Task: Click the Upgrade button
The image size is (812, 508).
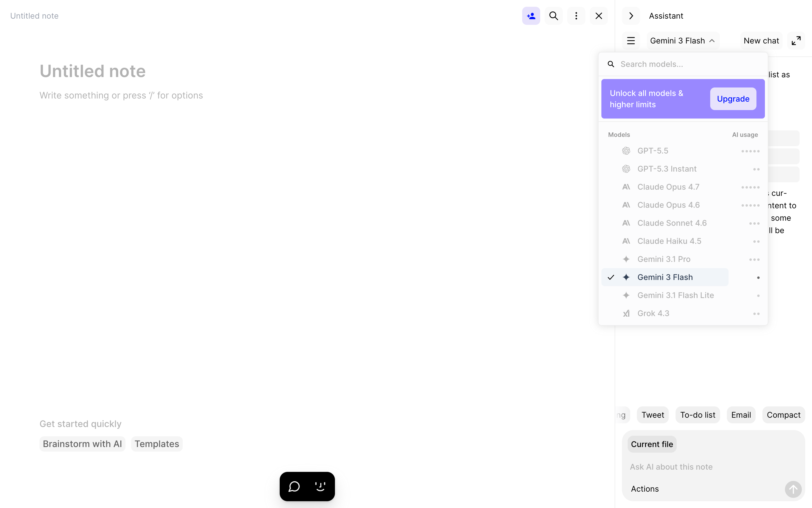Action: pyautogui.click(x=733, y=99)
